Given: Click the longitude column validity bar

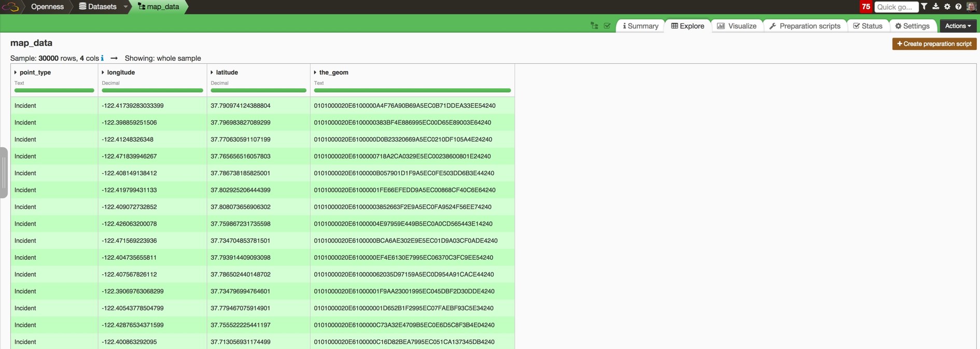Looking at the screenshot, I should coord(152,90).
